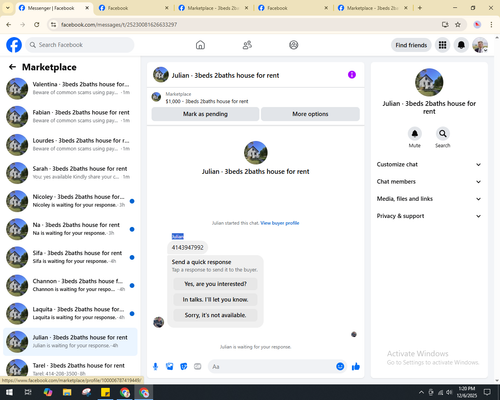The height and width of the screenshot is (400, 500).
Task: Click the microphone voice clip icon
Action: tap(155, 367)
